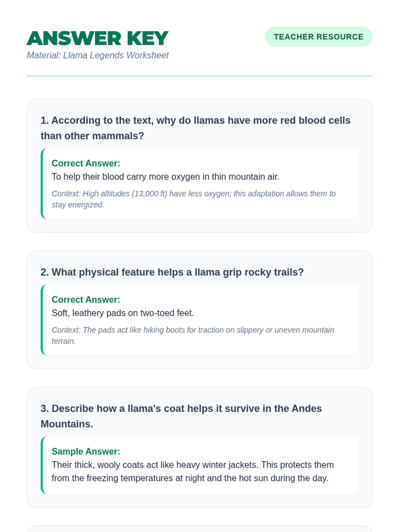Click the answer about thin mountain air
This screenshot has height=532, width=399.
[165, 177]
